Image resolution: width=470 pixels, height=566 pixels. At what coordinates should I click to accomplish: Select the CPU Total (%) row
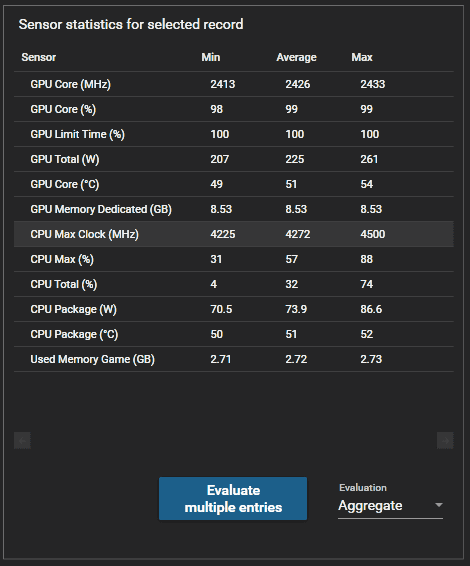coord(234,284)
